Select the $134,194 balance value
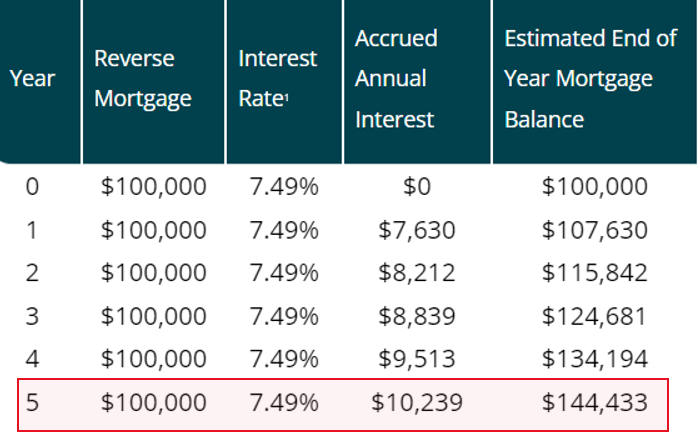The width and height of the screenshot is (698, 438). click(594, 359)
